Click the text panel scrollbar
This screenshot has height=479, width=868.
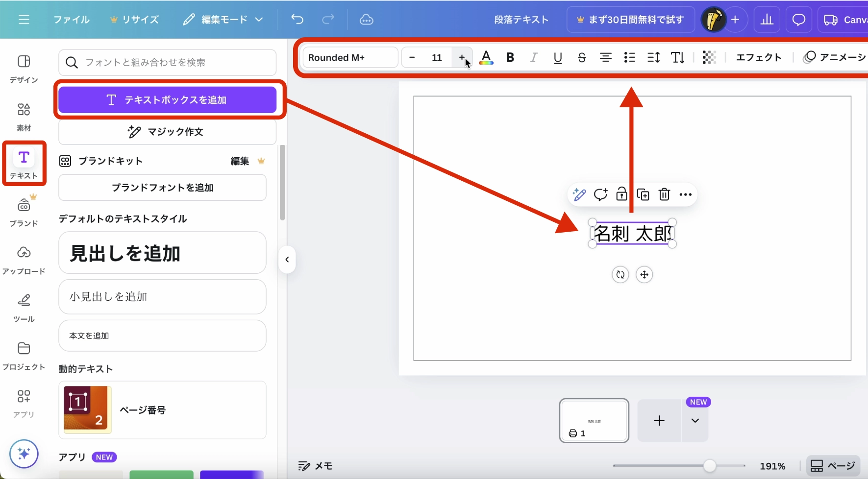tap(282, 183)
